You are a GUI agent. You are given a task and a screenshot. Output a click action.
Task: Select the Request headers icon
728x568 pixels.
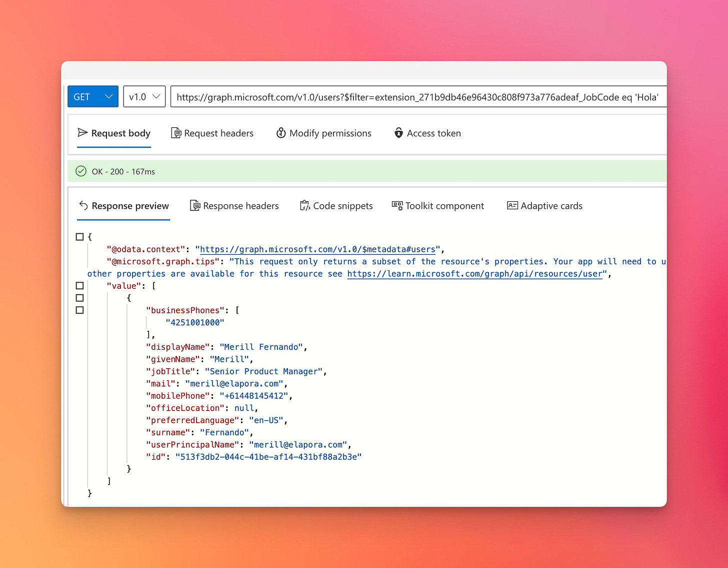176,133
